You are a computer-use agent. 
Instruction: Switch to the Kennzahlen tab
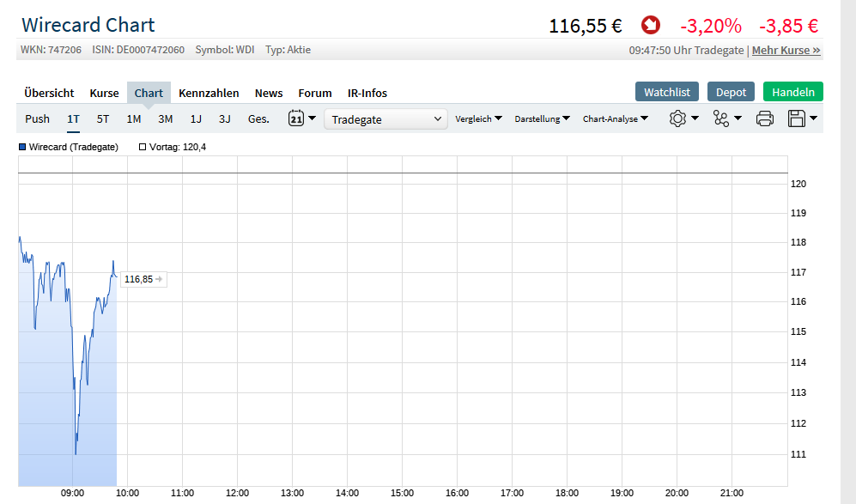pos(209,93)
